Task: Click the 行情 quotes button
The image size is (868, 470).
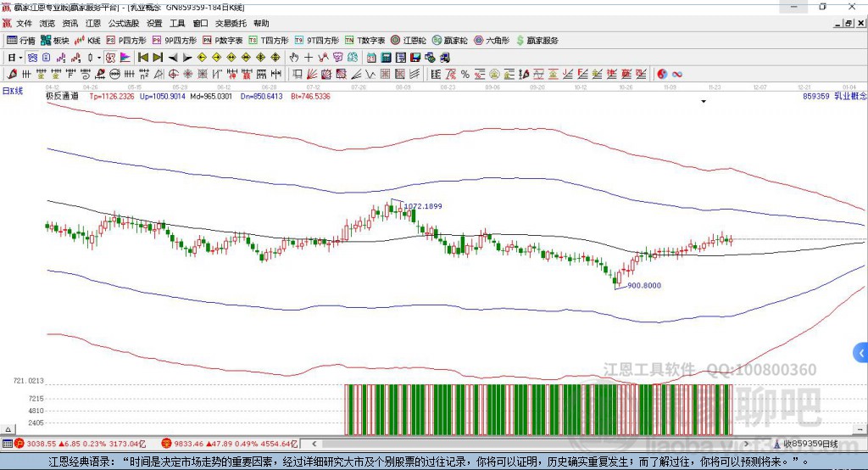Action: click(22, 40)
